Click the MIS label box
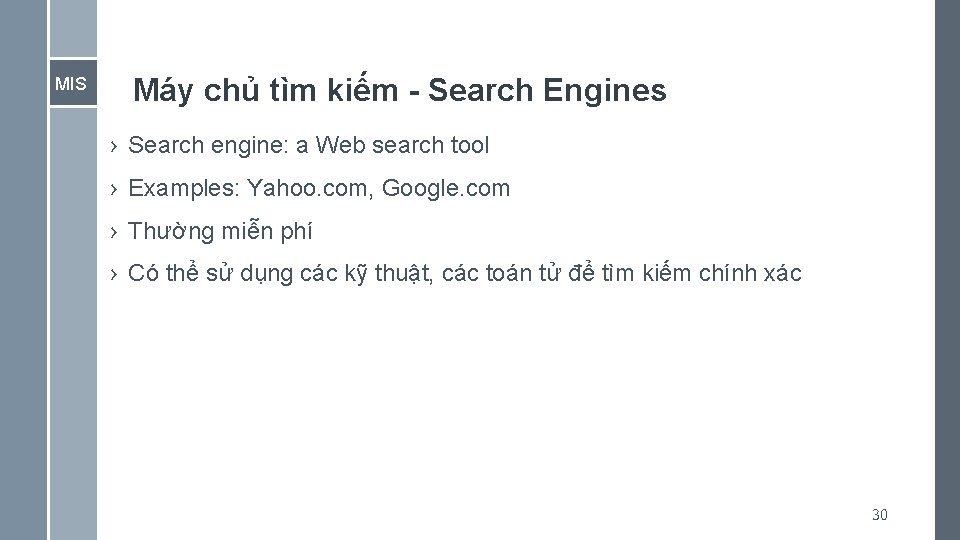The image size is (960, 540). coord(72,84)
